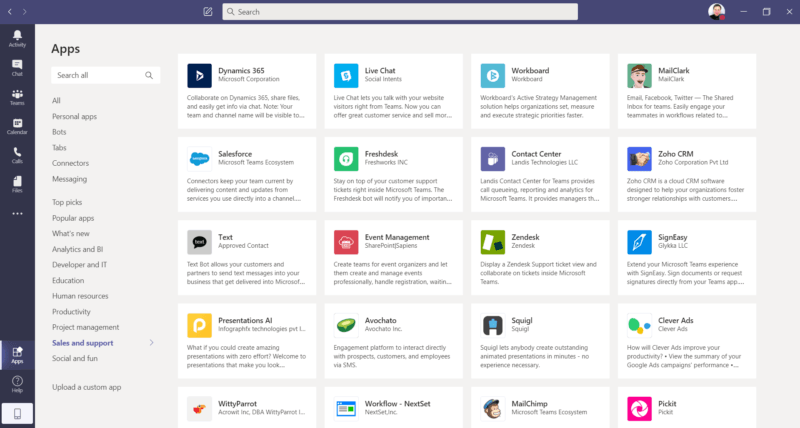Open the Developer and IT category
Viewport: 800px width, 428px height.
tap(80, 265)
